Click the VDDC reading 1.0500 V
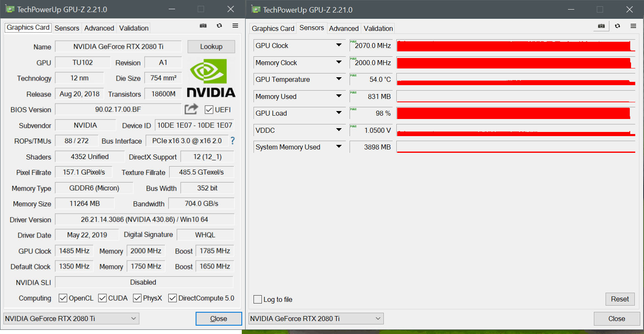Image resolution: width=644 pixels, height=334 pixels. click(x=371, y=130)
